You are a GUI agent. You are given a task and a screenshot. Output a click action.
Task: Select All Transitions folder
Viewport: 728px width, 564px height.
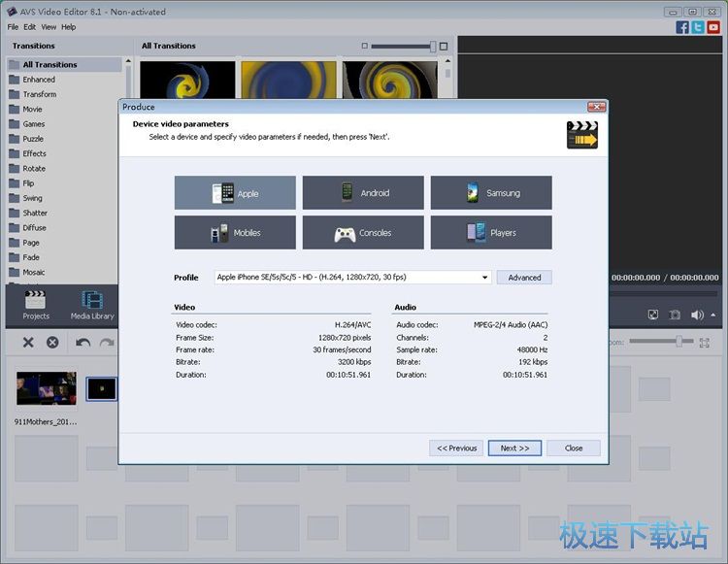tap(64, 64)
